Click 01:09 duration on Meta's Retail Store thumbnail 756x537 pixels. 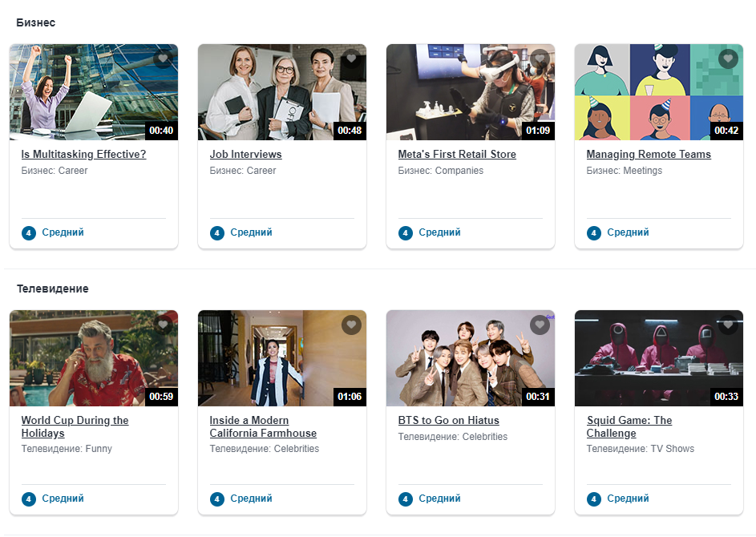pyautogui.click(x=538, y=131)
